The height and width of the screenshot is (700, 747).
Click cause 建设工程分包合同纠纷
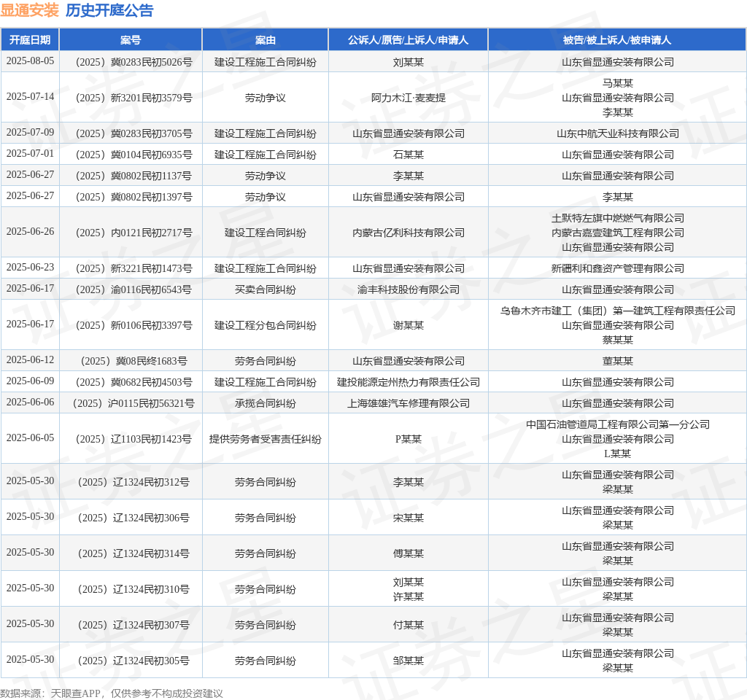[x=266, y=325]
